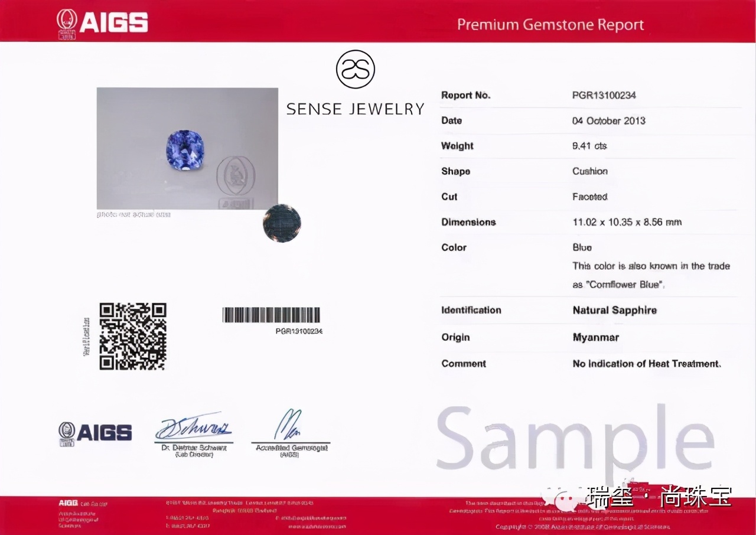Click the Accredited Gemologist signature
The width and height of the screenshot is (756, 535).
pos(289,425)
